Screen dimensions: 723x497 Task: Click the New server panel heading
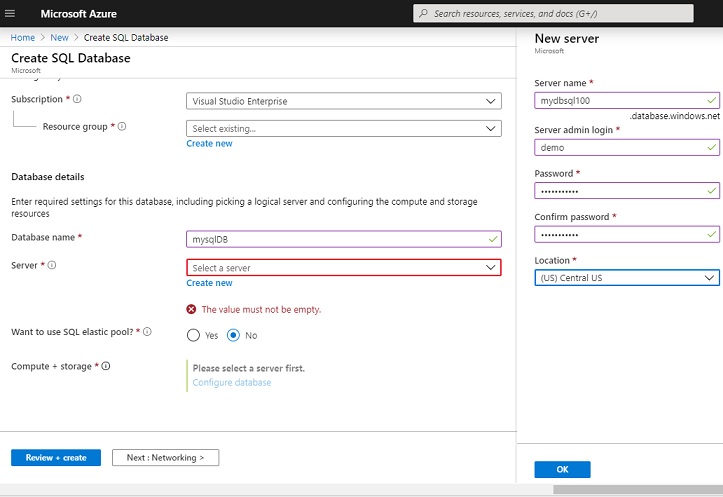point(567,39)
